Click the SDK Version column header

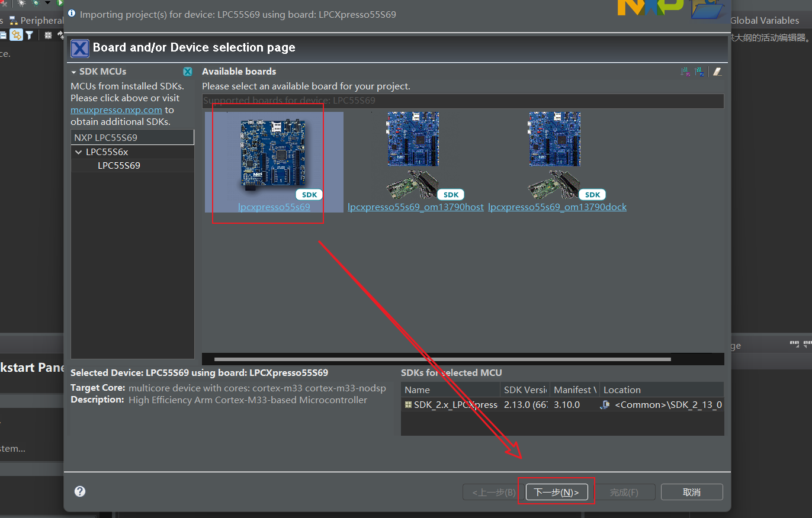point(525,390)
